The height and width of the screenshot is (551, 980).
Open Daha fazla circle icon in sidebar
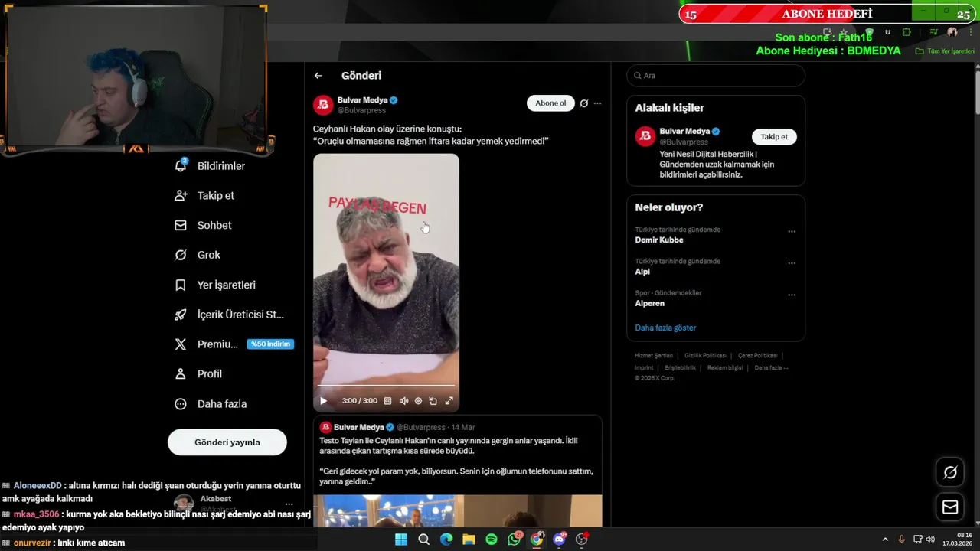click(x=181, y=404)
